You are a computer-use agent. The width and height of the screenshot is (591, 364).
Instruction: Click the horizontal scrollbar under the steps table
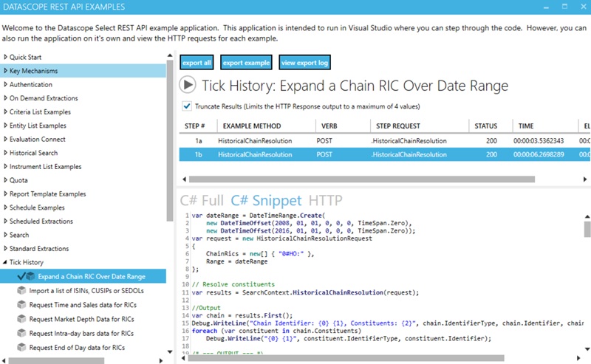click(x=369, y=179)
